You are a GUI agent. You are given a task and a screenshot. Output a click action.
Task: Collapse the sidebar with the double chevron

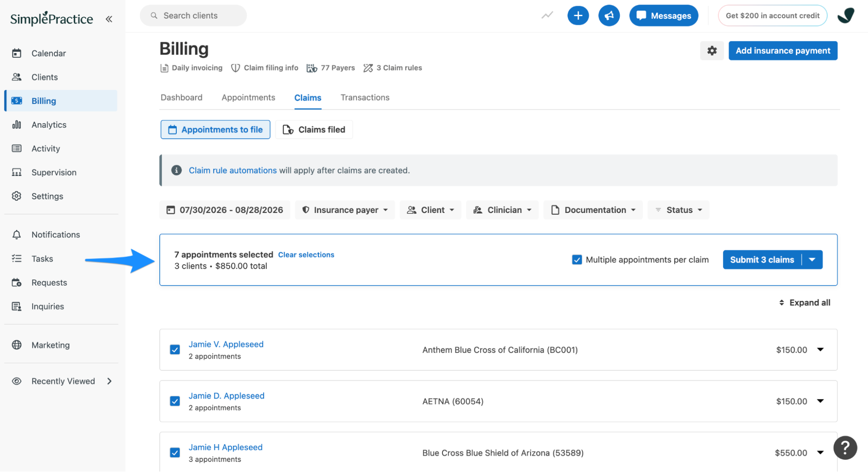point(109,19)
